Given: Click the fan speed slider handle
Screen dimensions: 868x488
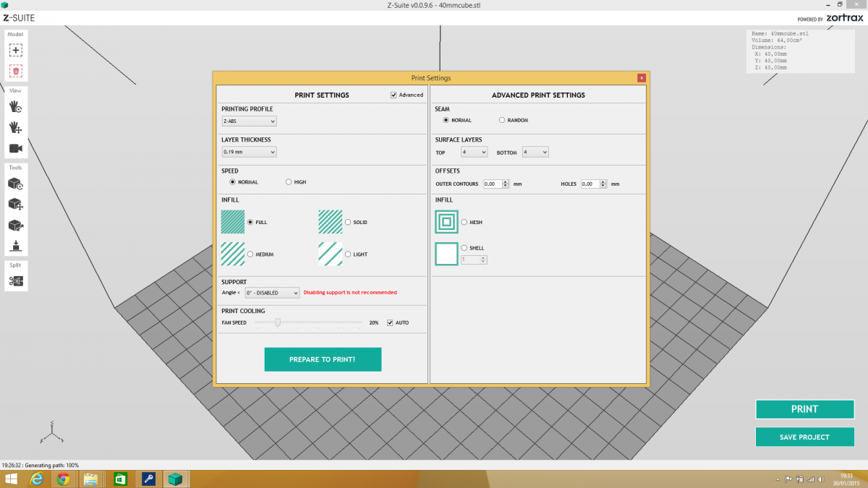Looking at the screenshot, I should 278,323.
